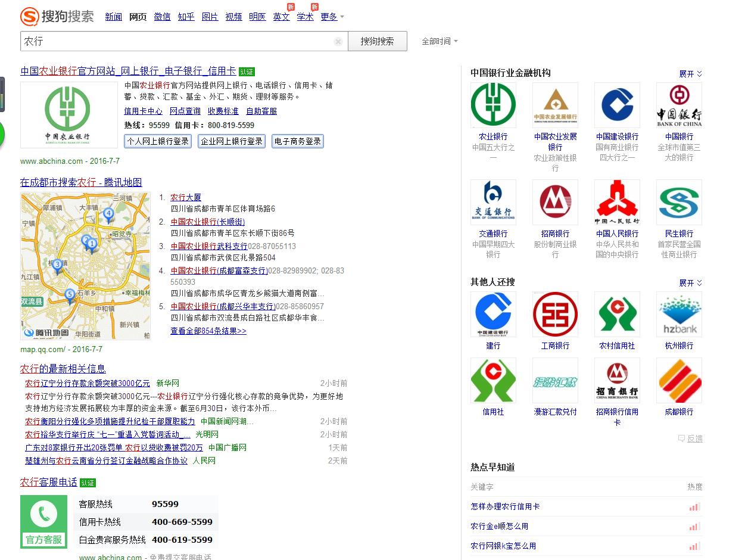The image size is (748, 560).
Task: Click map marker 4 on the Tencent map
Action: coord(108,214)
